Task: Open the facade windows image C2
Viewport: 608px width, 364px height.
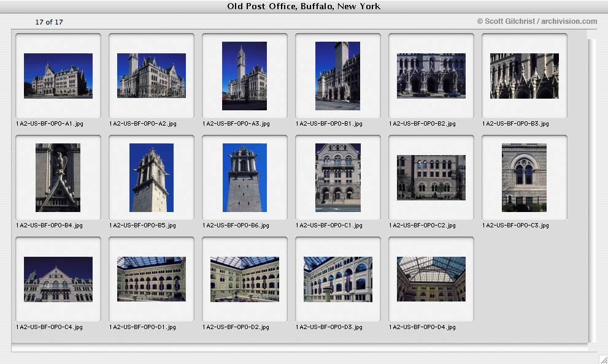Action: pyautogui.click(x=431, y=178)
